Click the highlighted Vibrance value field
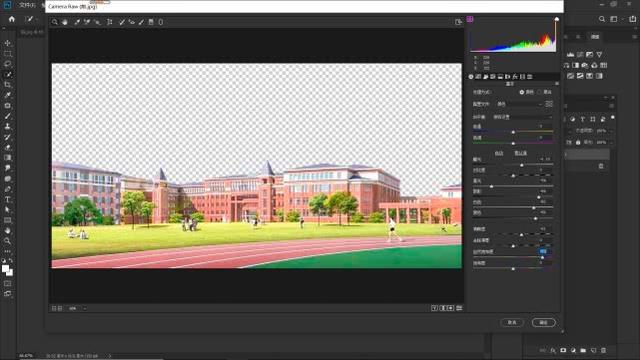640x360 pixels. click(x=543, y=251)
